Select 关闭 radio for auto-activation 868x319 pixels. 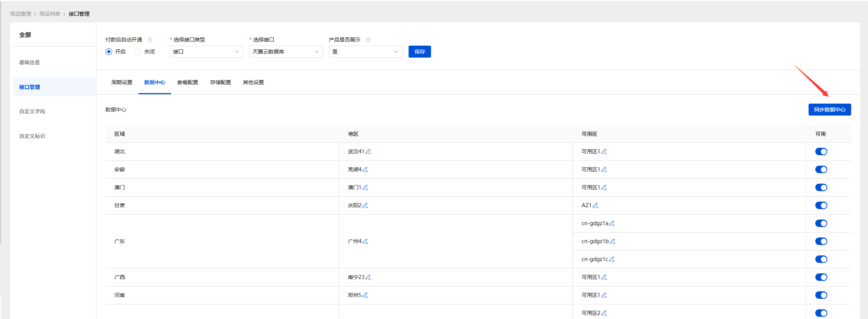pyautogui.click(x=138, y=52)
